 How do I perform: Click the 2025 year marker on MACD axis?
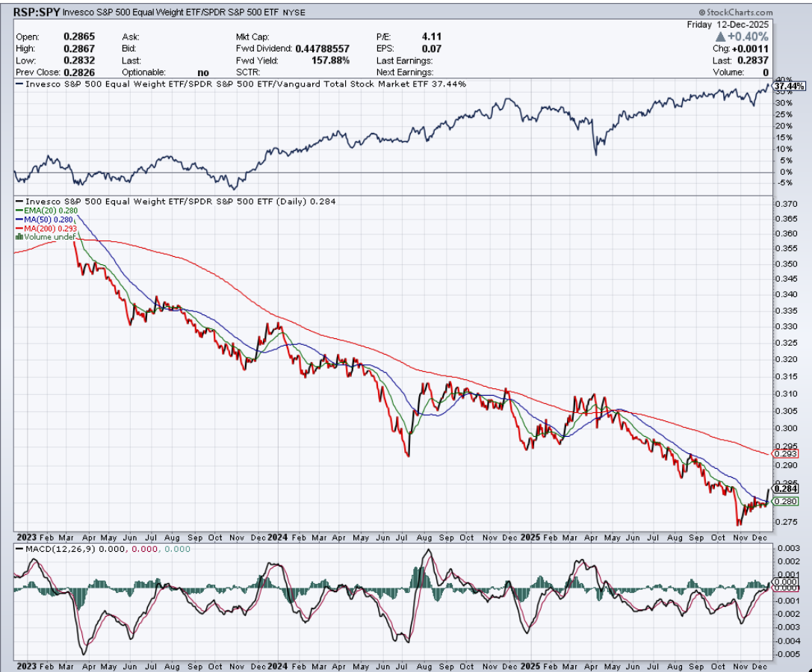tap(530, 664)
